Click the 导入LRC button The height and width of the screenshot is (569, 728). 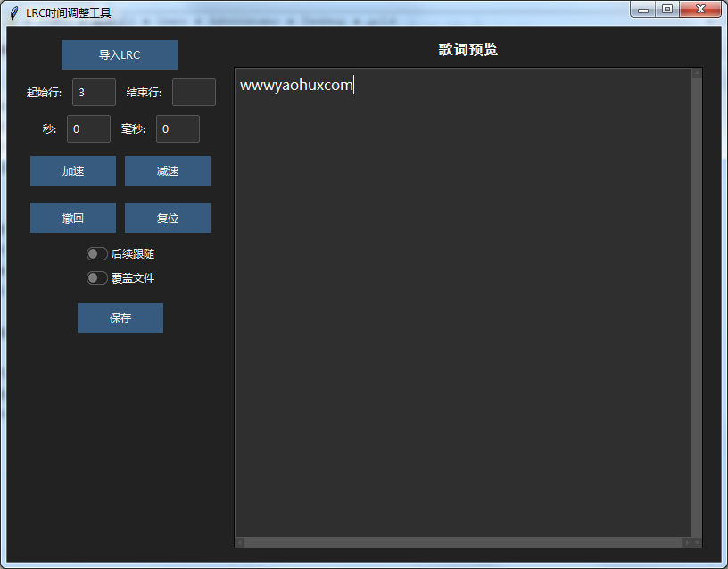point(120,54)
